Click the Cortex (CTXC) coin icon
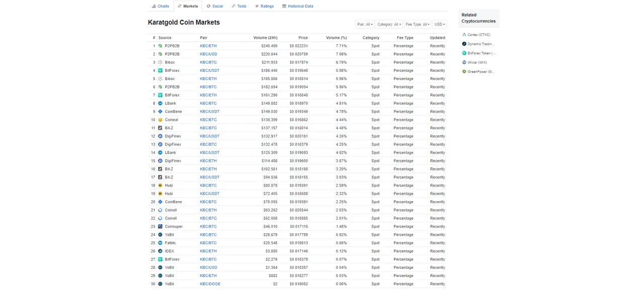644x291 pixels. [464, 35]
